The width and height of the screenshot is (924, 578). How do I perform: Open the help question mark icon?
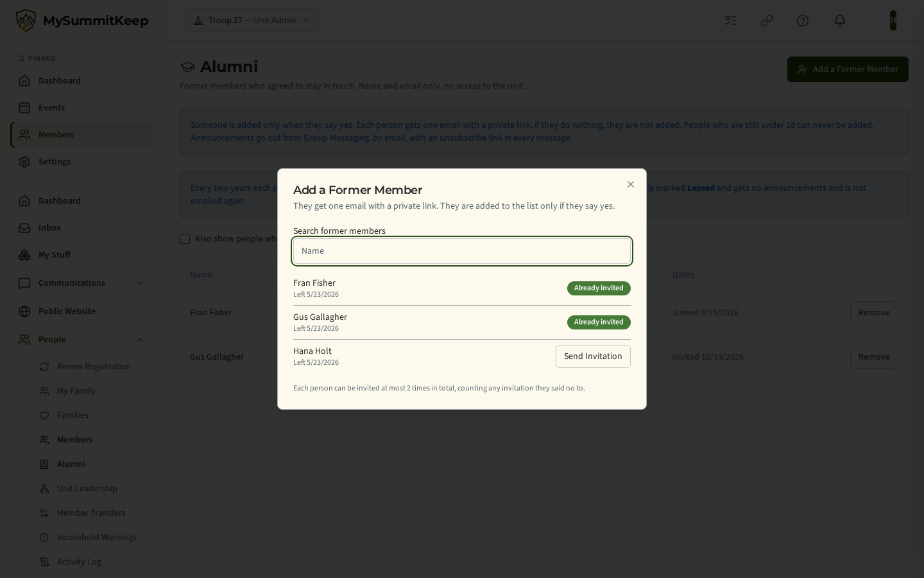tap(803, 21)
